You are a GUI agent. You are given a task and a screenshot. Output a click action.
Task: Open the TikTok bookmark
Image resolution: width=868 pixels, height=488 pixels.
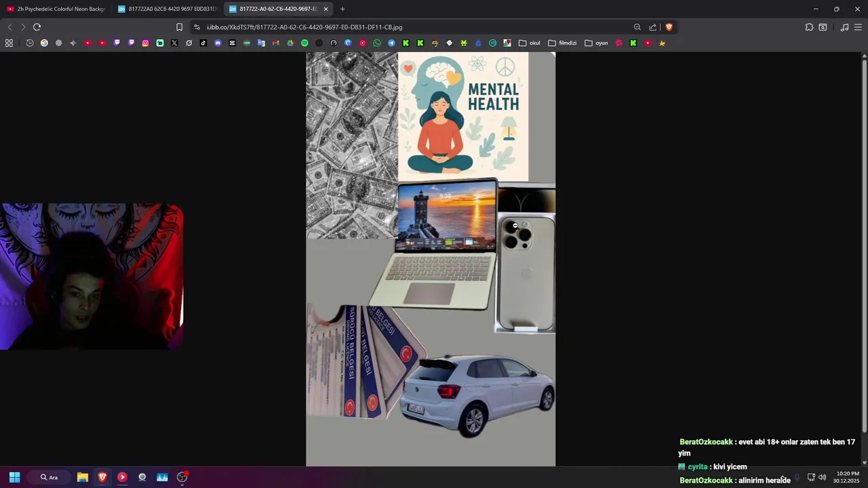[x=203, y=43]
